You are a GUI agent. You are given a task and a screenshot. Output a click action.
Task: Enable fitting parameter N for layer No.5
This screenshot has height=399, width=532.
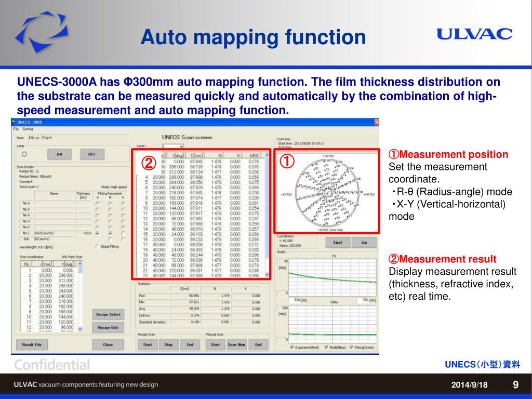(110, 210)
